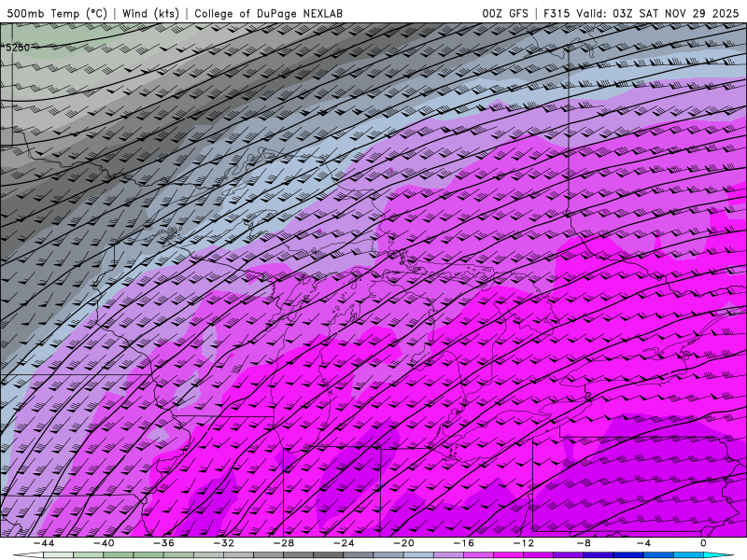
Task: Click the -8 color scale tick label
Action: pyautogui.click(x=585, y=543)
